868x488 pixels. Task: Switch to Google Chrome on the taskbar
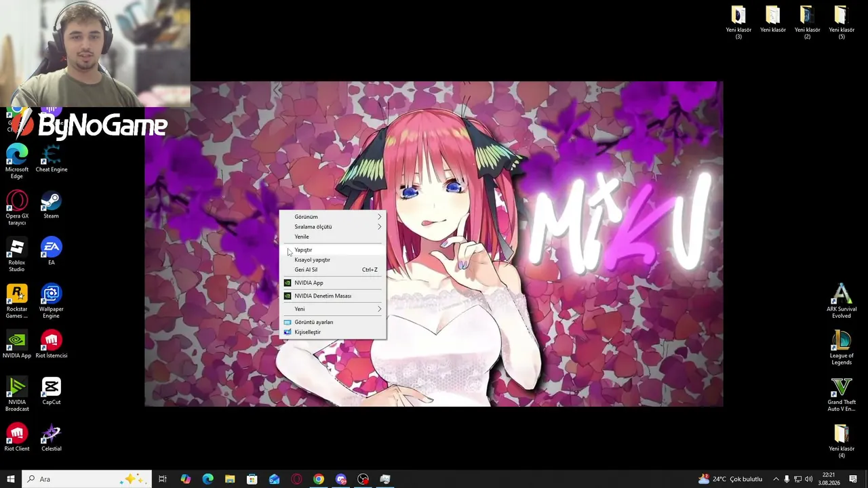pos(319,479)
